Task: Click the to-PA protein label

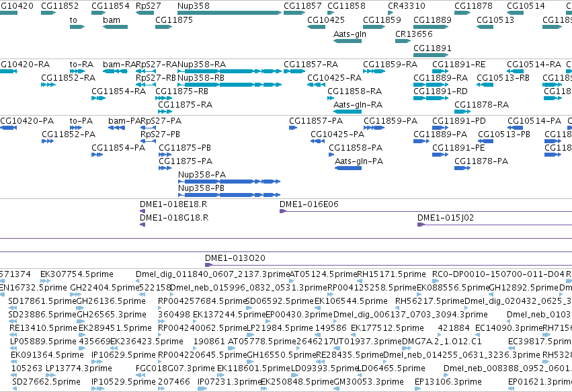Action: point(81,121)
